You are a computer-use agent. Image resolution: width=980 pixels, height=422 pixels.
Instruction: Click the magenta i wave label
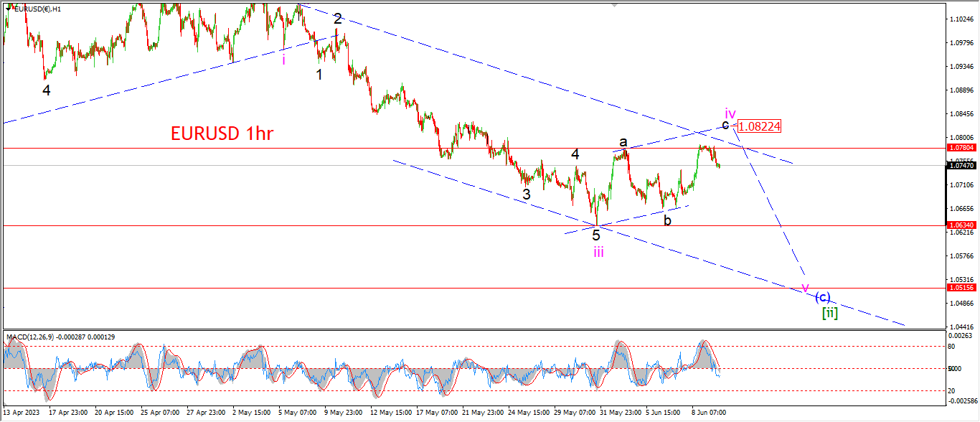click(284, 60)
